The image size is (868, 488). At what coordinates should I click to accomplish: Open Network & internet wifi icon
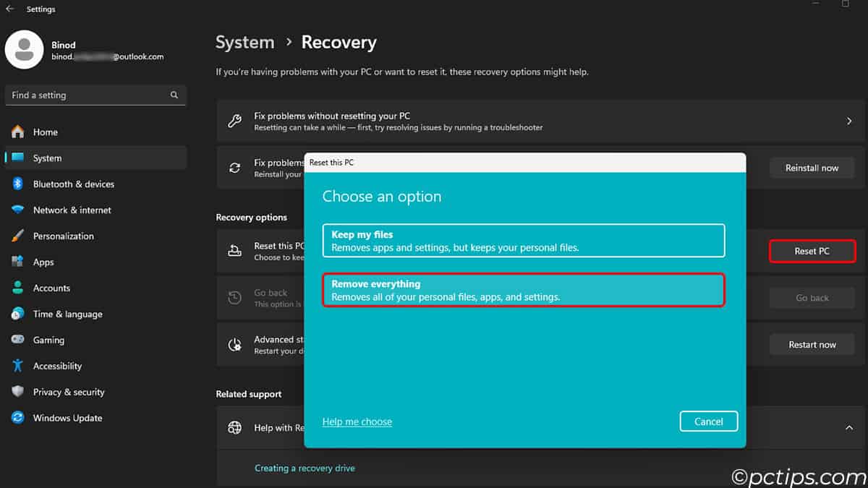(x=18, y=210)
